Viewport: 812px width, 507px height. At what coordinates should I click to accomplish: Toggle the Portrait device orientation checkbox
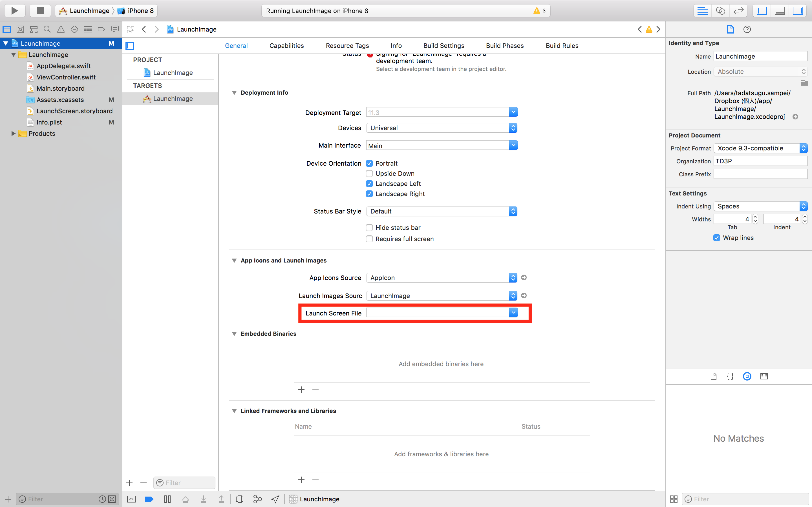(369, 163)
